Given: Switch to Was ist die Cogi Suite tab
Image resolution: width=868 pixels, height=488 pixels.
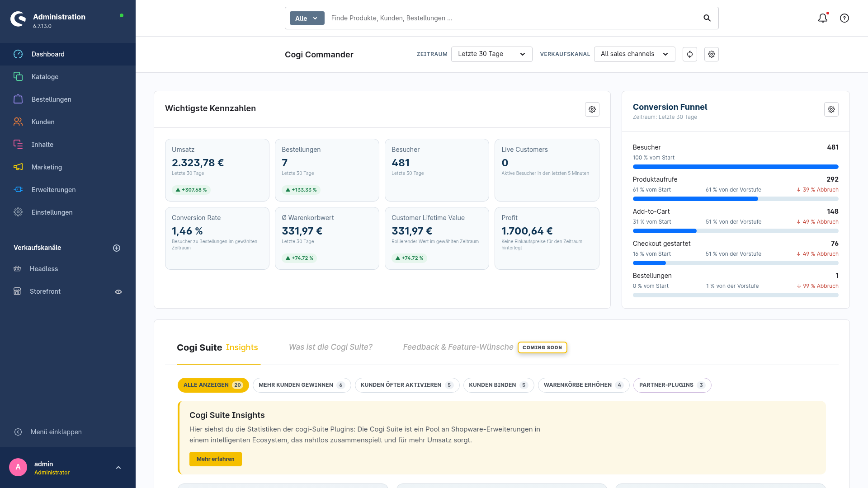Looking at the screenshot, I should 330,347.
